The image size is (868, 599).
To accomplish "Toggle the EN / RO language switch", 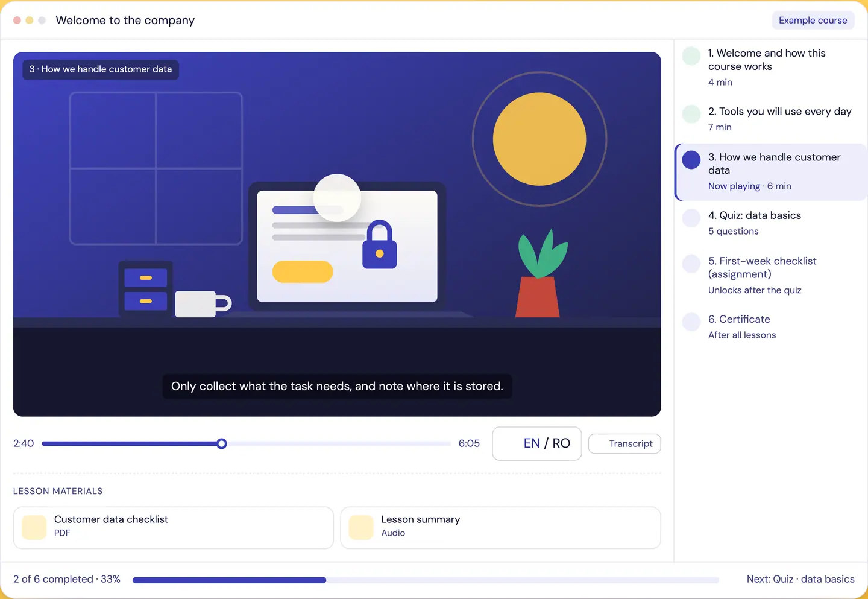I will point(537,443).
